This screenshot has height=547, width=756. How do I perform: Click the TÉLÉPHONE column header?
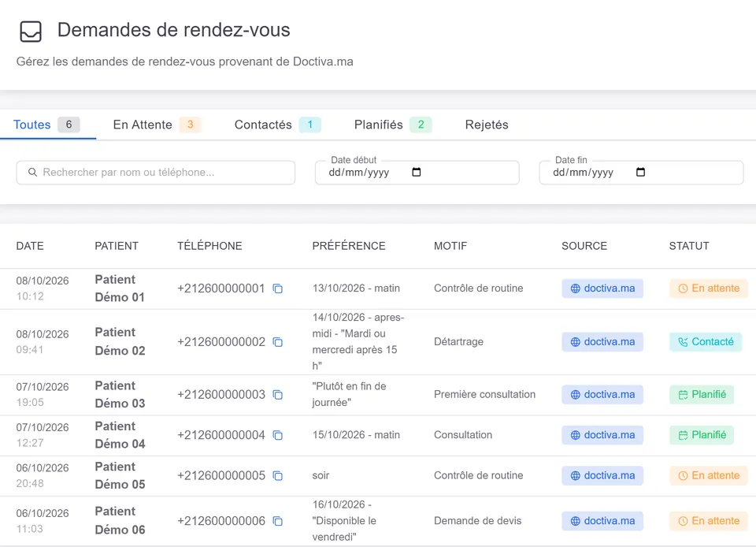[209, 246]
